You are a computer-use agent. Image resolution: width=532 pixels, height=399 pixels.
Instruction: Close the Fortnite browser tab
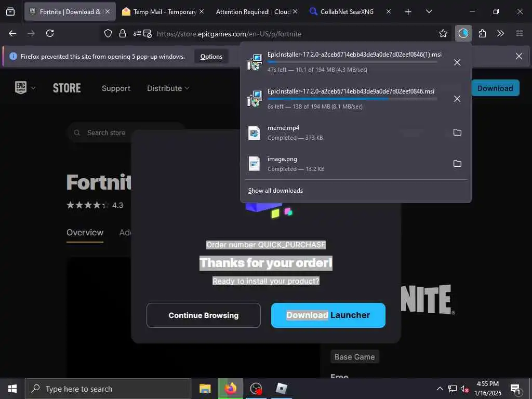pyautogui.click(x=108, y=11)
